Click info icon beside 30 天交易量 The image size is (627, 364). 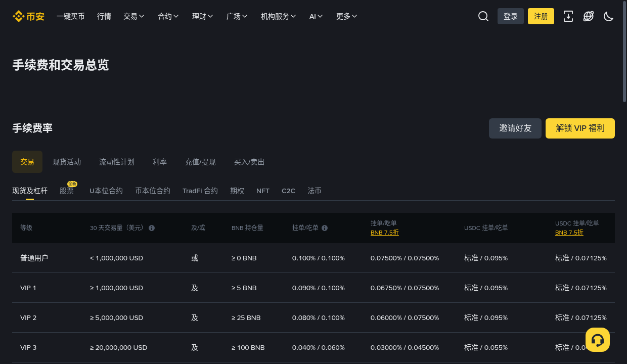click(152, 228)
